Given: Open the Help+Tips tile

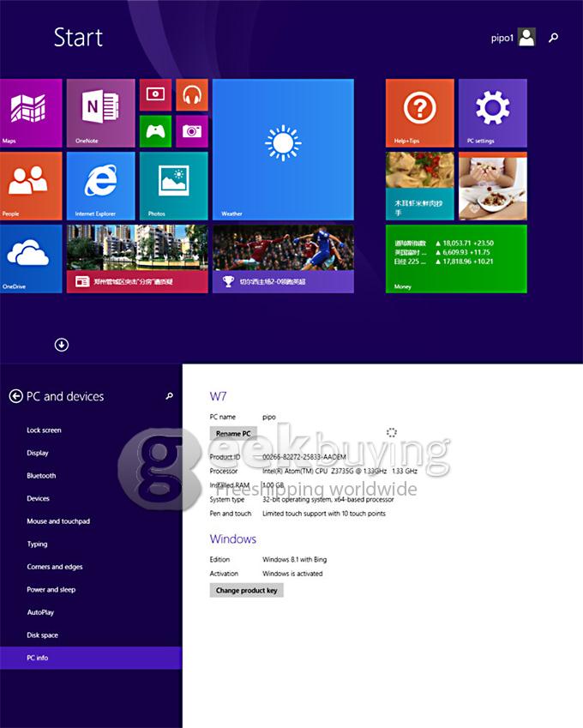Looking at the screenshot, I should (x=419, y=113).
